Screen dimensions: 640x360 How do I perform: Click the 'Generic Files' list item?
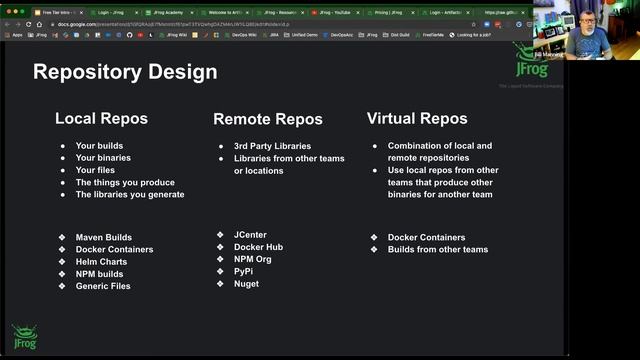pyautogui.click(x=103, y=286)
